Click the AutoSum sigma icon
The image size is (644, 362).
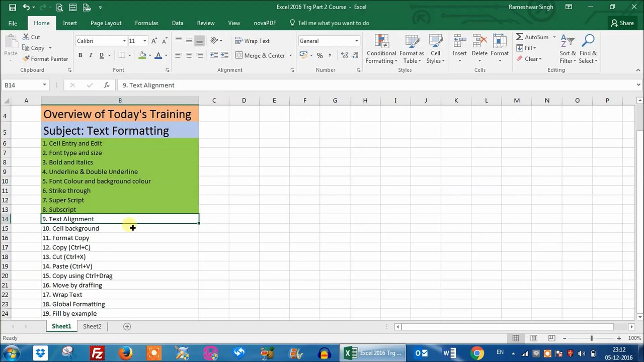[519, 37]
